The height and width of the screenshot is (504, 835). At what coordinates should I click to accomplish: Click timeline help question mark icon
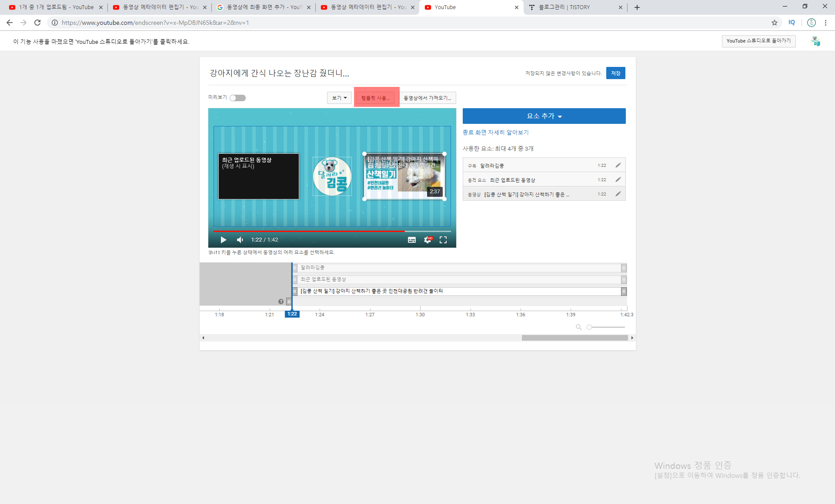click(281, 302)
